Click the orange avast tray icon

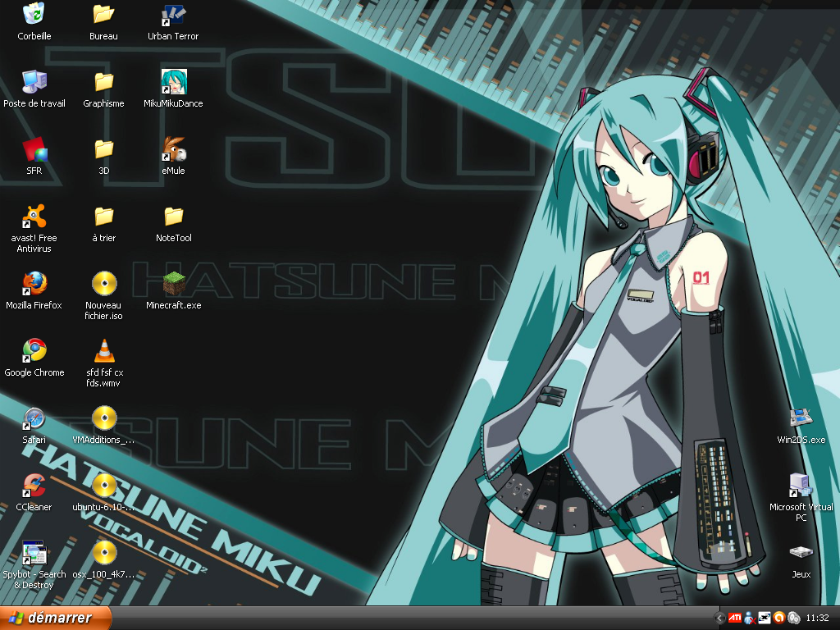tap(779, 619)
